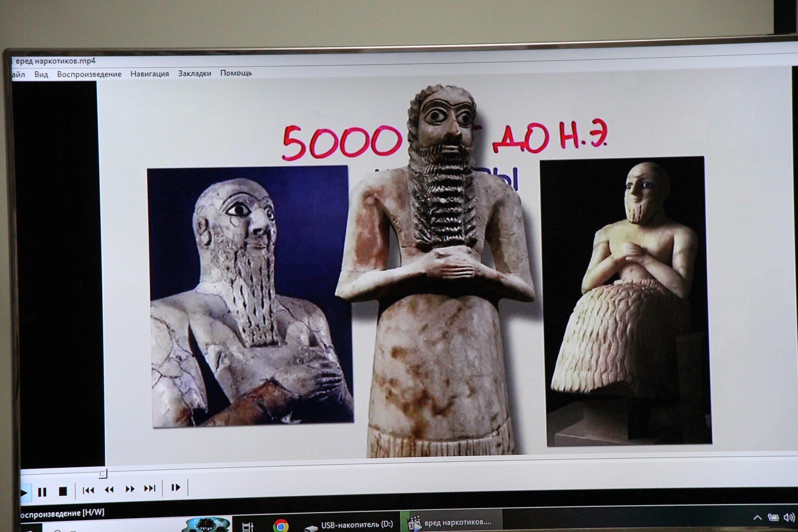Open Google Chrome from the taskbar
This screenshot has height=532, width=798.
click(x=281, y=526)
